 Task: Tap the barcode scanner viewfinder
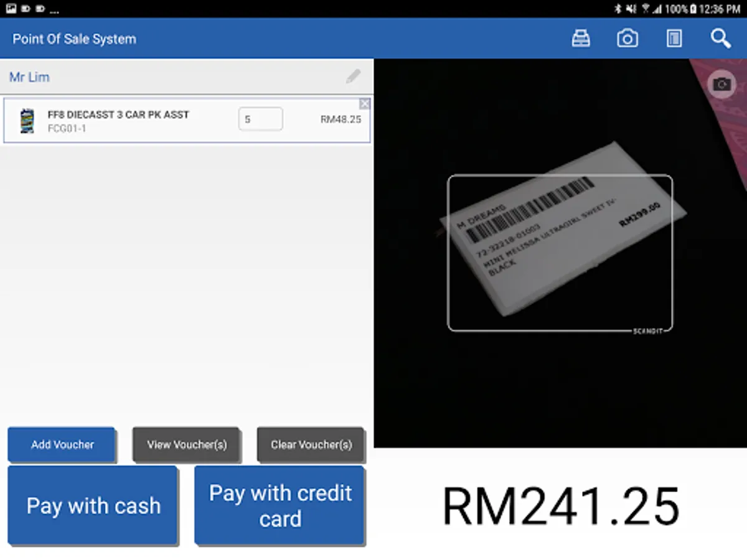(560, 253)
